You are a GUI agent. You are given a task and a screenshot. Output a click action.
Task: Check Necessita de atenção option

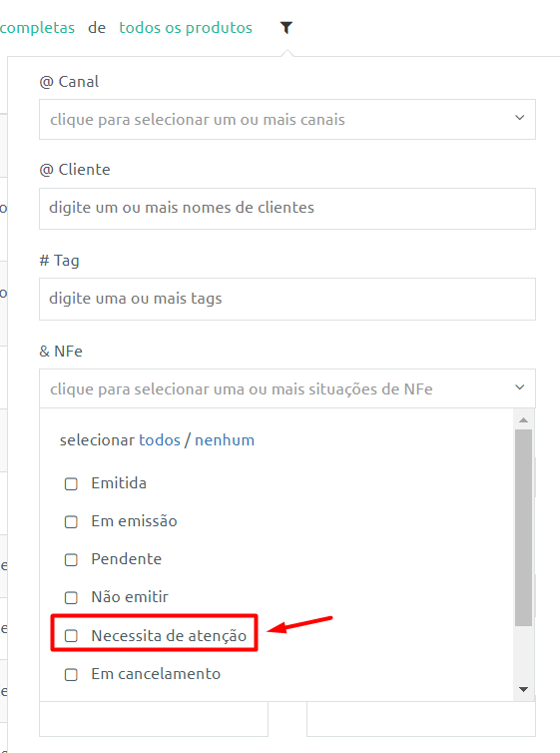(x=71, y=636)
